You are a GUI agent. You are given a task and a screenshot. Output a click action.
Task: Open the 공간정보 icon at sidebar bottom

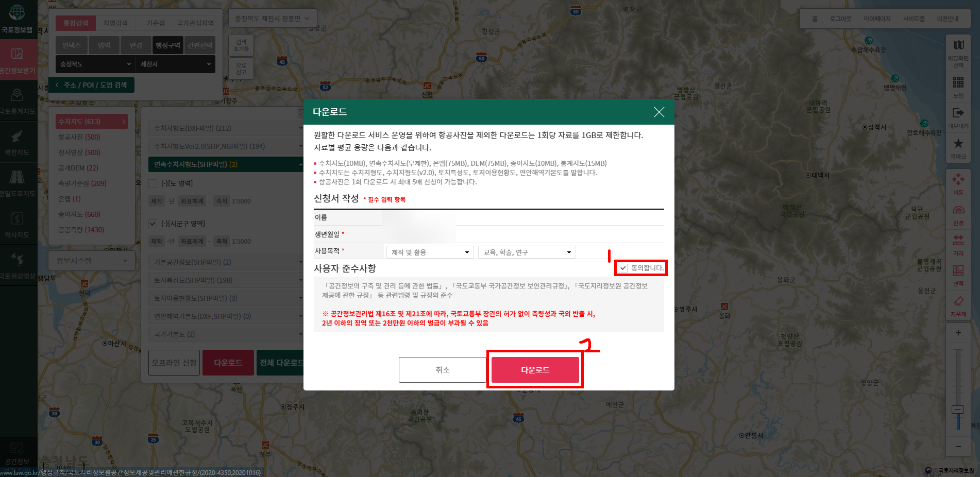coord(17,453)
